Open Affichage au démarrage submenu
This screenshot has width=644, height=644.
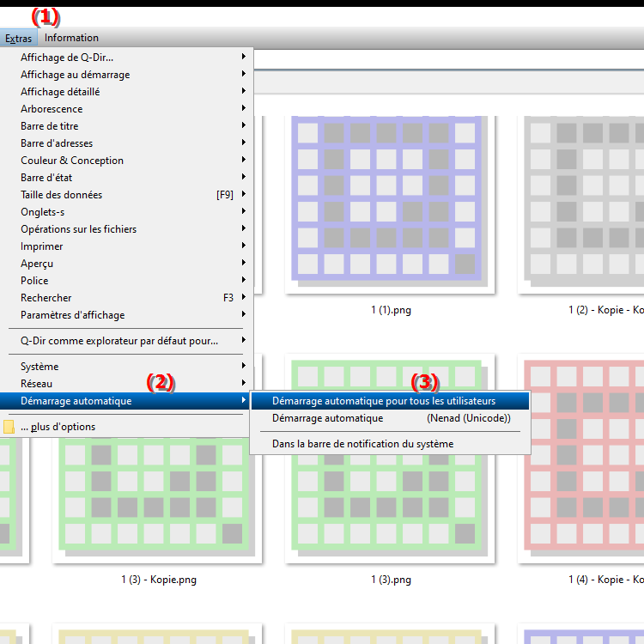(x=126, y=75)
